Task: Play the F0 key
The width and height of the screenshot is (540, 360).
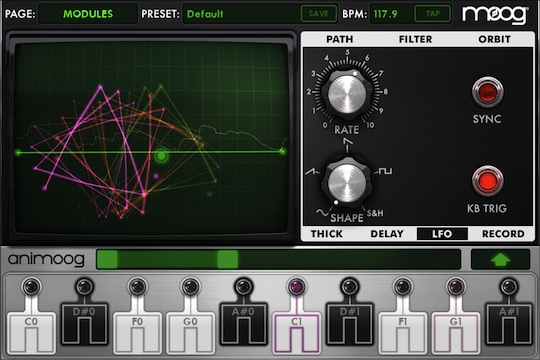Action: tap(137, 333)
